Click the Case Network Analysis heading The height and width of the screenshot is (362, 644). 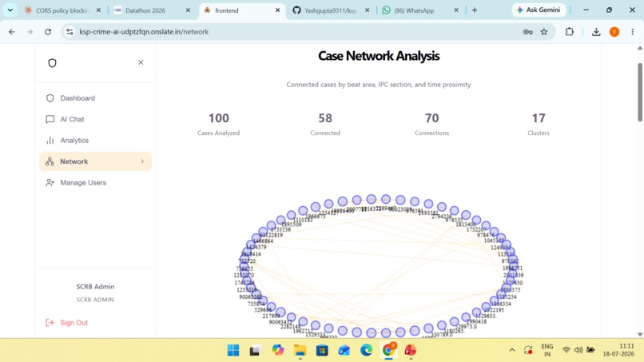(x=379, y=56)
